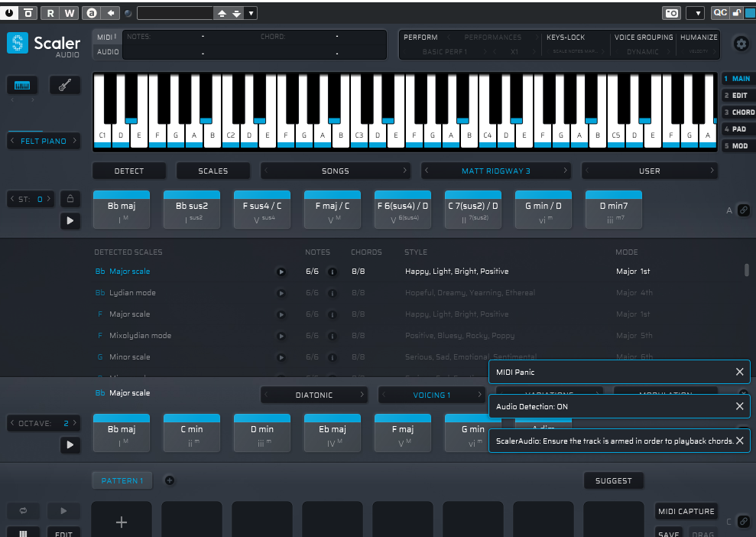756x537 pixels.
Task: Toggle the MIDI input mode
Action: (106, 37)
